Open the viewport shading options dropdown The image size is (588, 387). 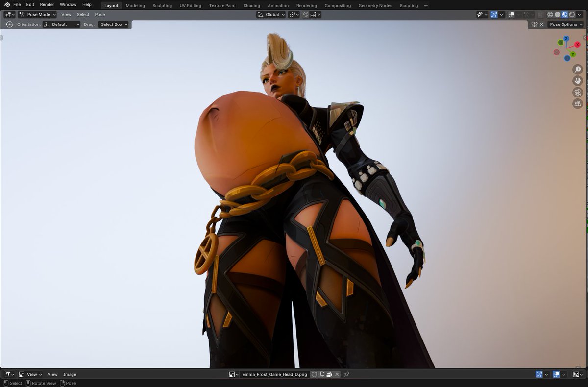pos(579,15)
